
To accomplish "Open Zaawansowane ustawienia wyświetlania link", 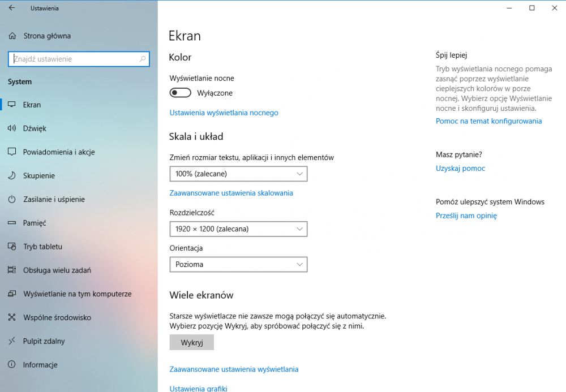I will click(234, 369).
